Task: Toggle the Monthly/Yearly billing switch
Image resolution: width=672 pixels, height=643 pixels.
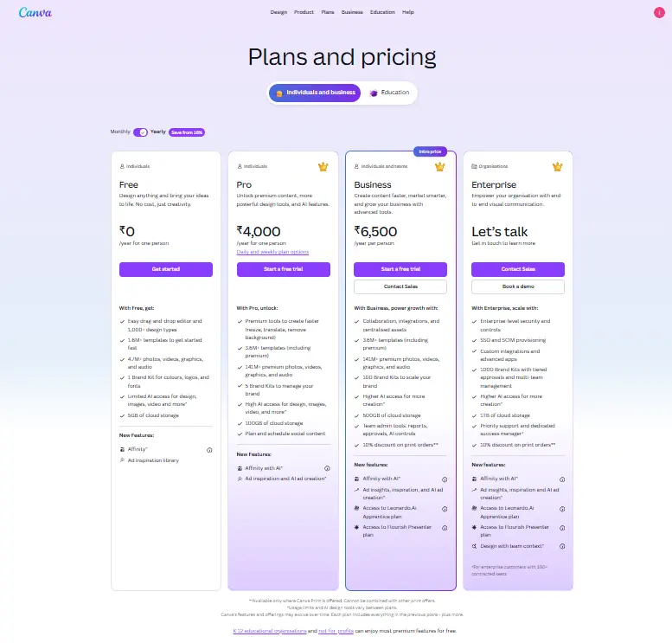Action: coord(140,132)
